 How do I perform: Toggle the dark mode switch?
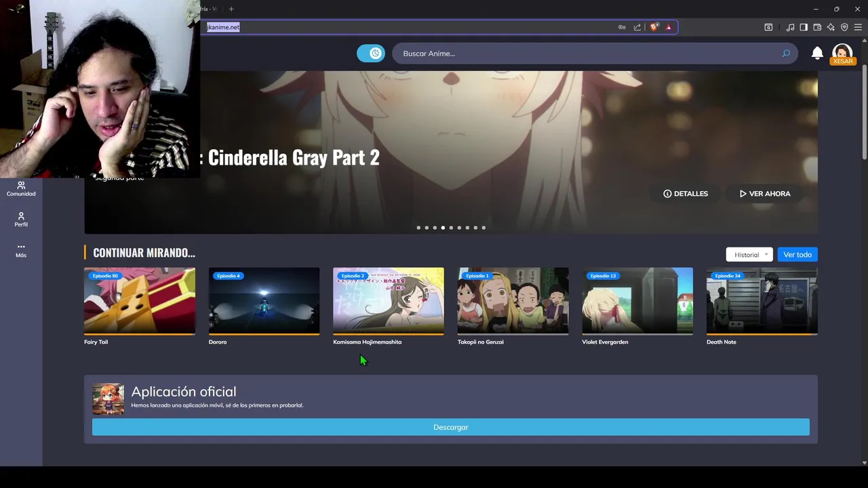click(371, 54)
